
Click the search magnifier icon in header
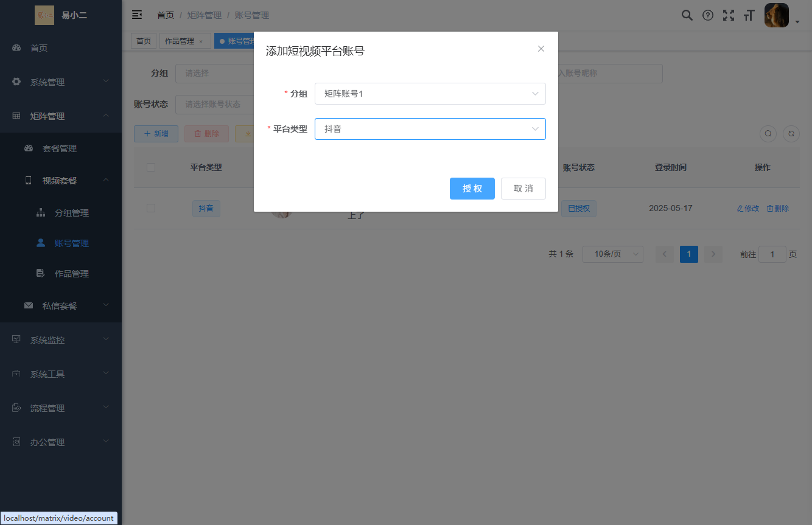point(687,15)
